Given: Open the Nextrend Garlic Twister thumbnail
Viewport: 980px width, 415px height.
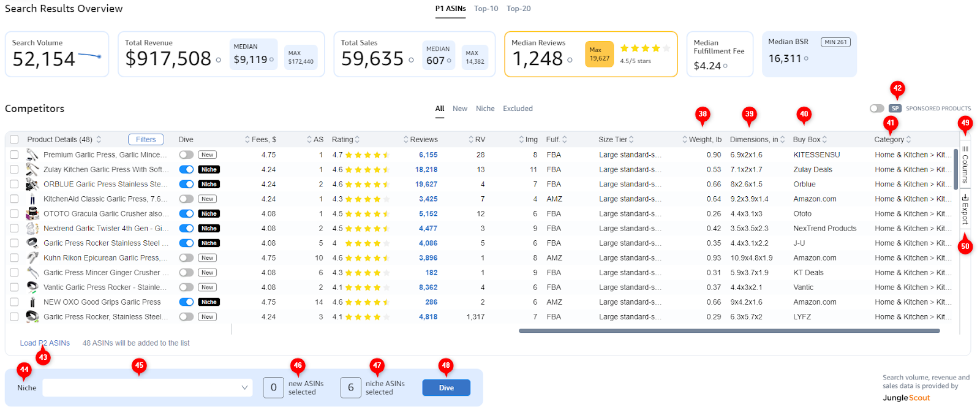Looking at the screenshot, I should click(32, 228).
